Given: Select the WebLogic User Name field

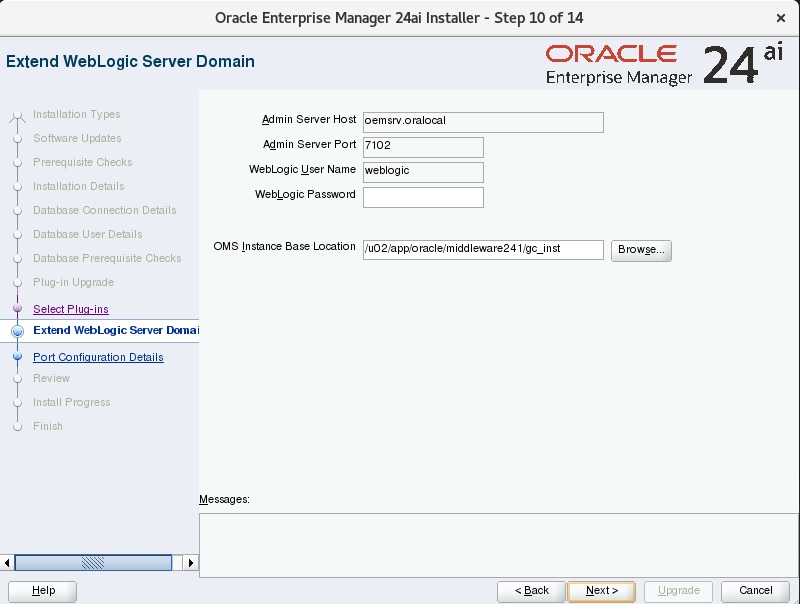Looking at the screenshot, I should point(423,172).
